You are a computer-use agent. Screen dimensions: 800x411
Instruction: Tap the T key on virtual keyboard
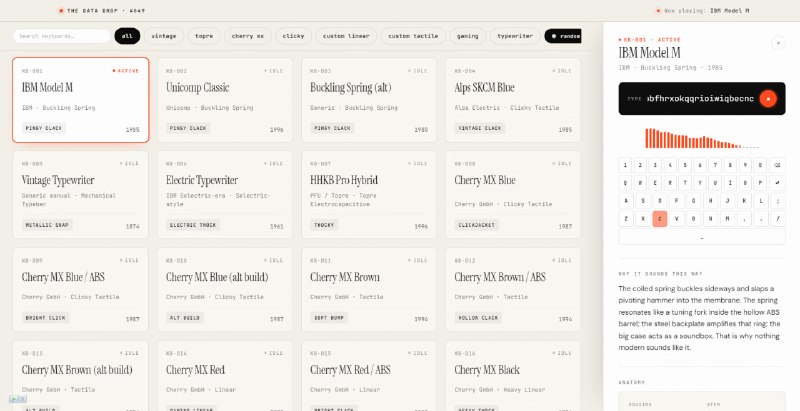(685, 183)
